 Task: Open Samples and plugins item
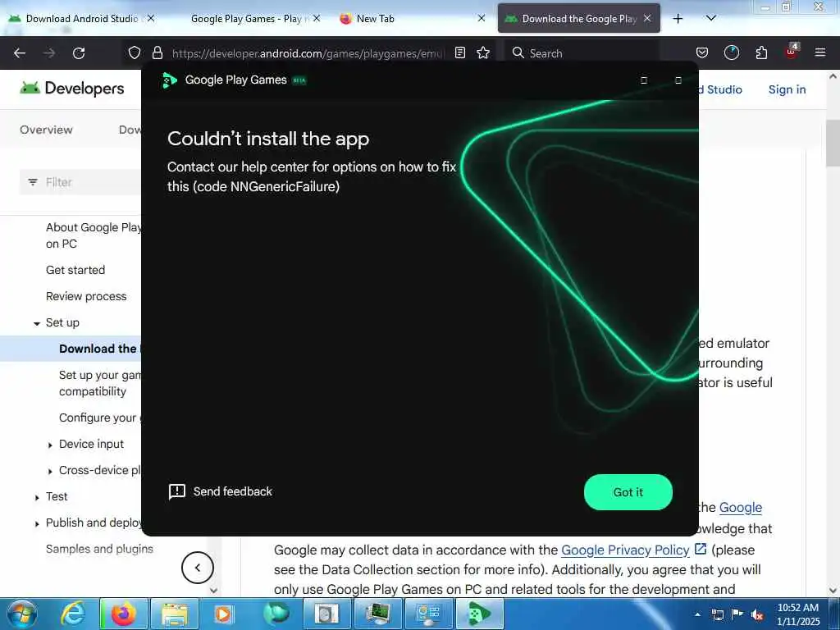coord(99,549)
